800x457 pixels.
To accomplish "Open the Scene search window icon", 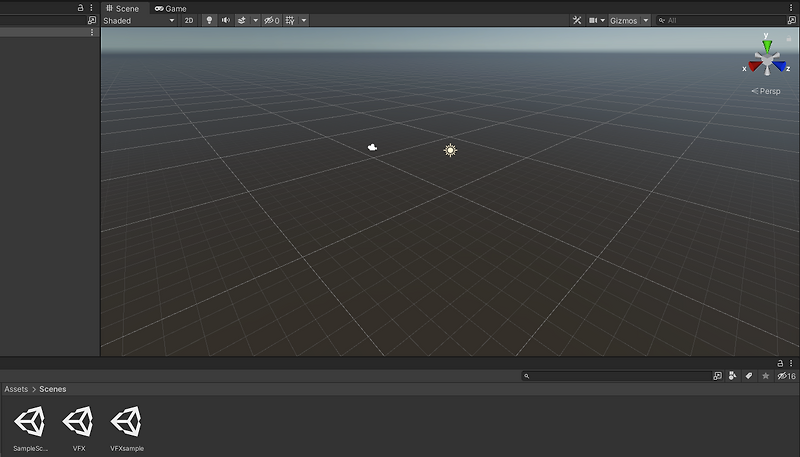I will point(791,20).
